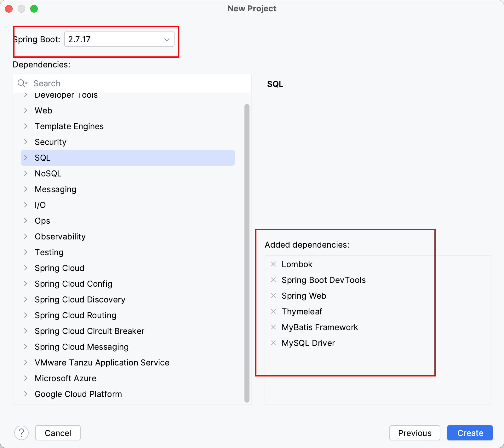
Task: Select Spring Cloud Discovery row
Action: click(128, 300)
